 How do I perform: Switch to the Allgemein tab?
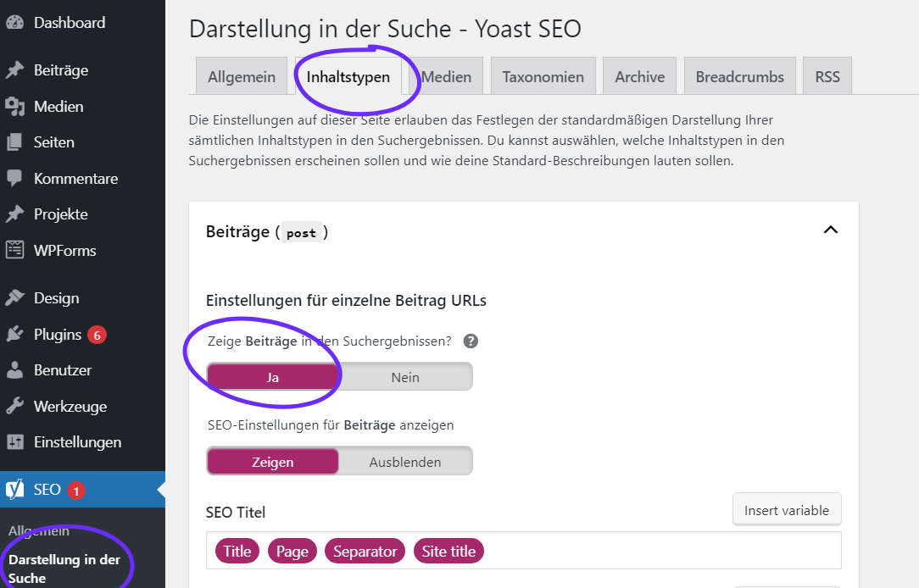click(242, 76)
